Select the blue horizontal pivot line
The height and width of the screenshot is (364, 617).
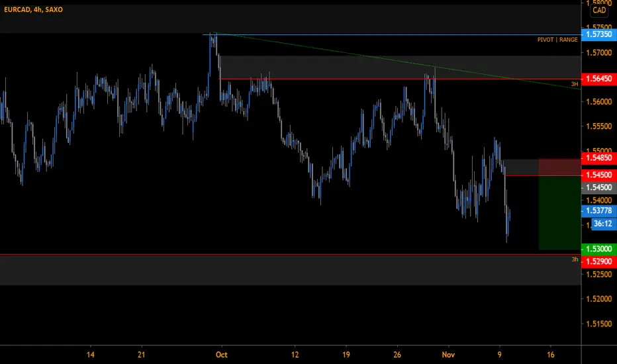pos(391,34)
